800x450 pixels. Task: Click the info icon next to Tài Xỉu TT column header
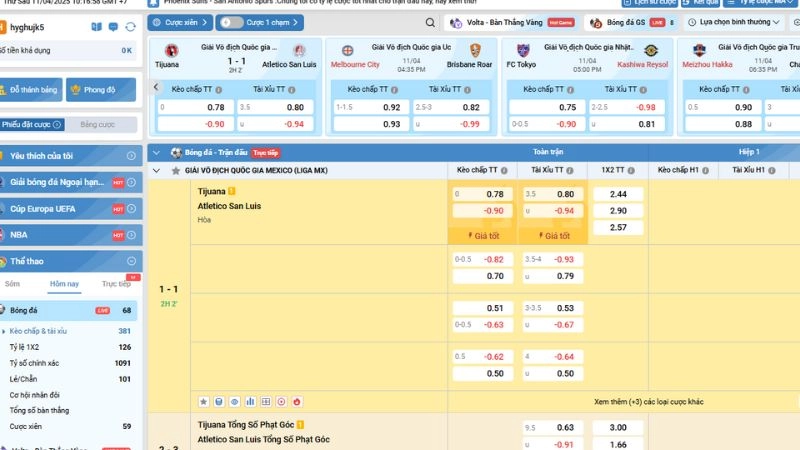pyautogui.click(x=569, y=170)
